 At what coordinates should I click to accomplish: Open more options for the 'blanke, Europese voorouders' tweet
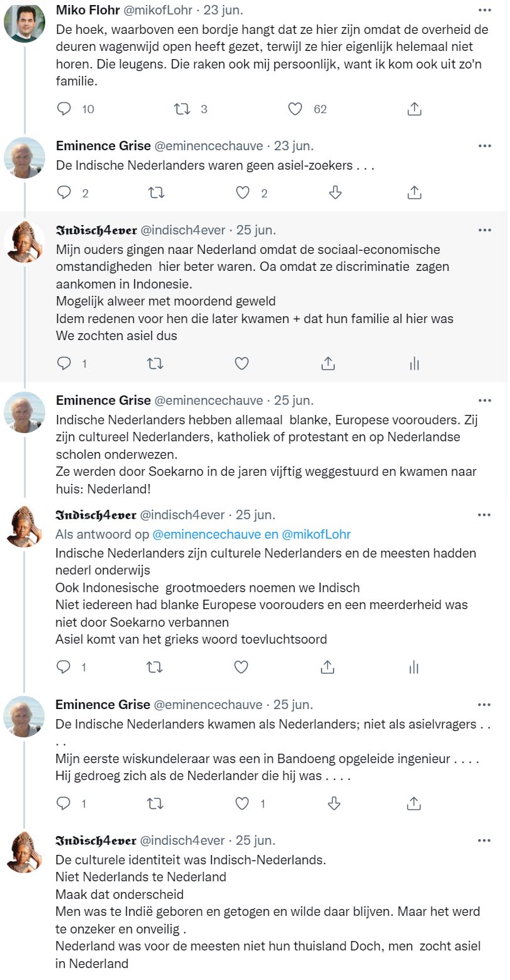click(x=484, y=400)
